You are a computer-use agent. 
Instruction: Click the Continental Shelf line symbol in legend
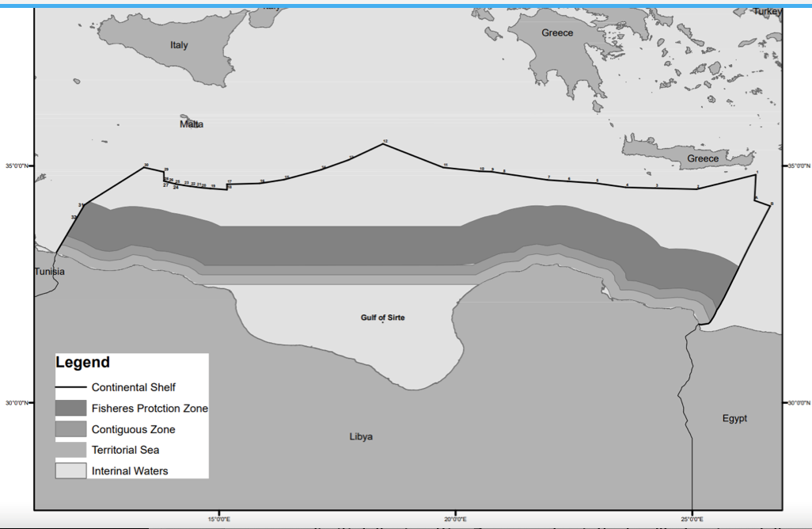pyautogui.click(x=71, y=387)
